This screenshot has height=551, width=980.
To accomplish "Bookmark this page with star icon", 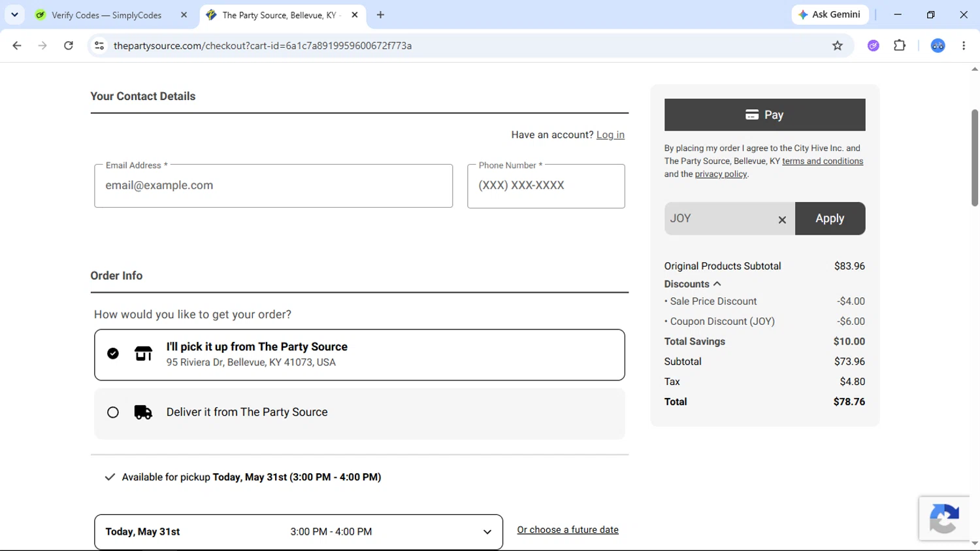I will tap(838, 46).
